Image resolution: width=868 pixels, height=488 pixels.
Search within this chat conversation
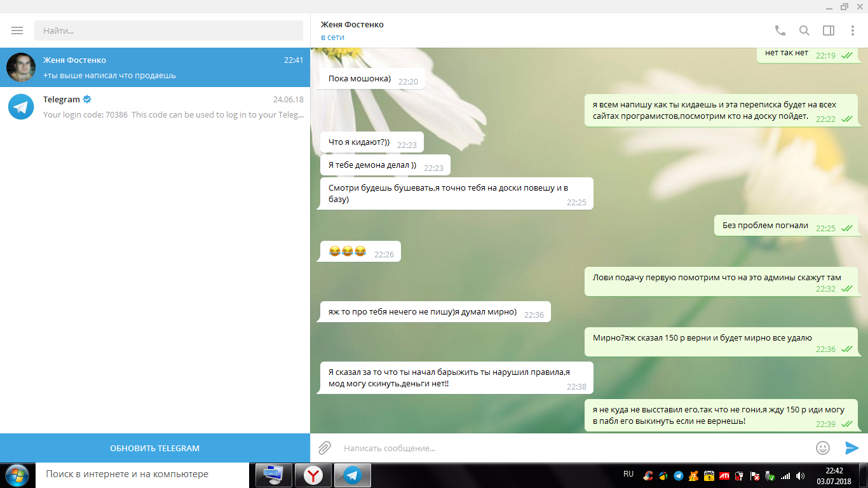(x=804, y=30)
